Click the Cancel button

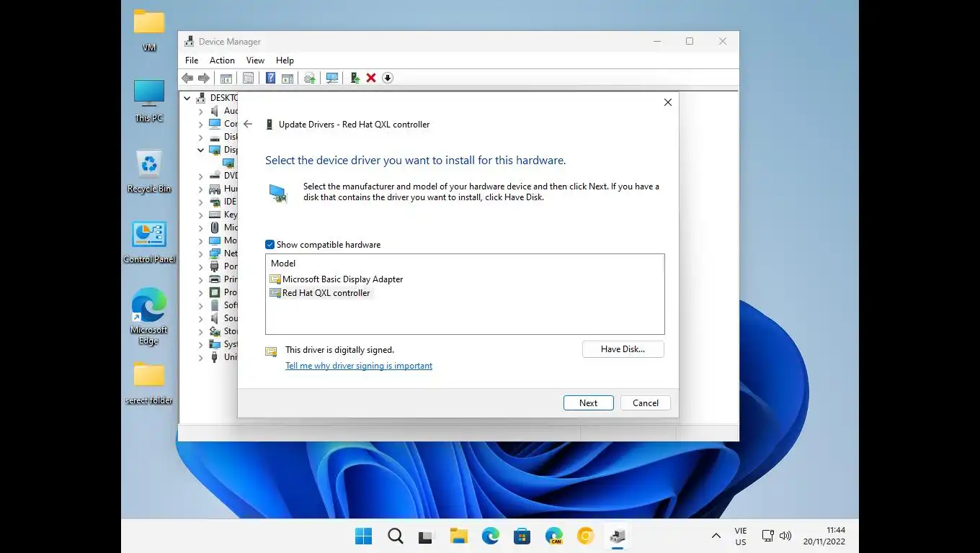click(646, 403)
